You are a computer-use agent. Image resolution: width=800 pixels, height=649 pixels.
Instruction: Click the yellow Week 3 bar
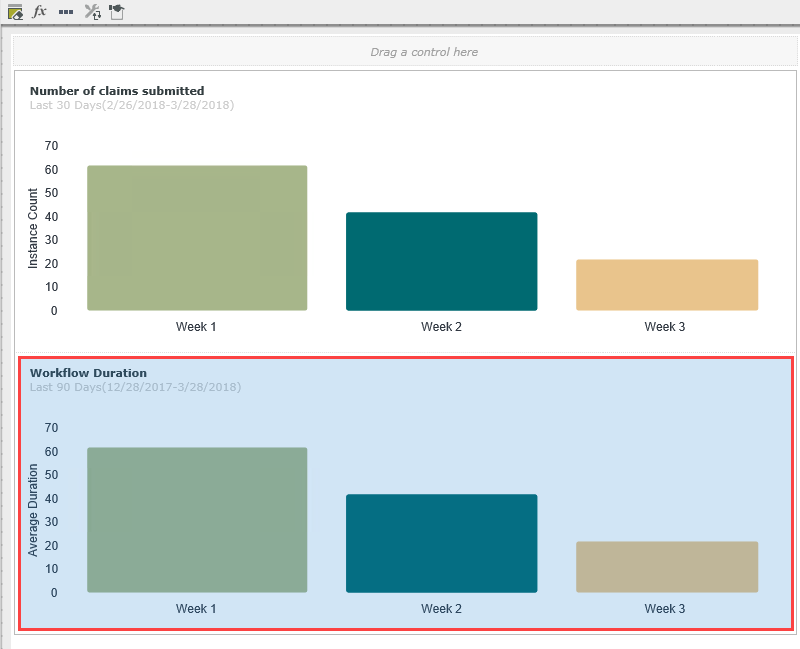(665, 284)
